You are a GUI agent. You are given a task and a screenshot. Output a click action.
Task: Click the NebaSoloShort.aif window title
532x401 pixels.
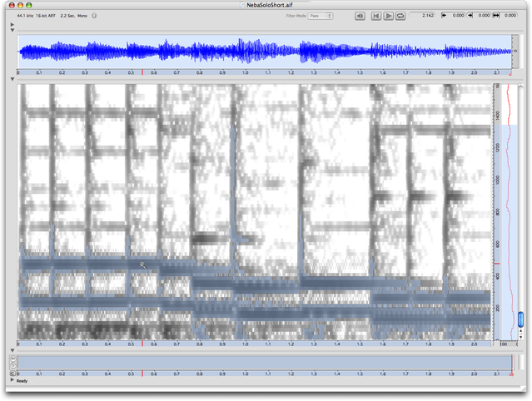[266, 5]
